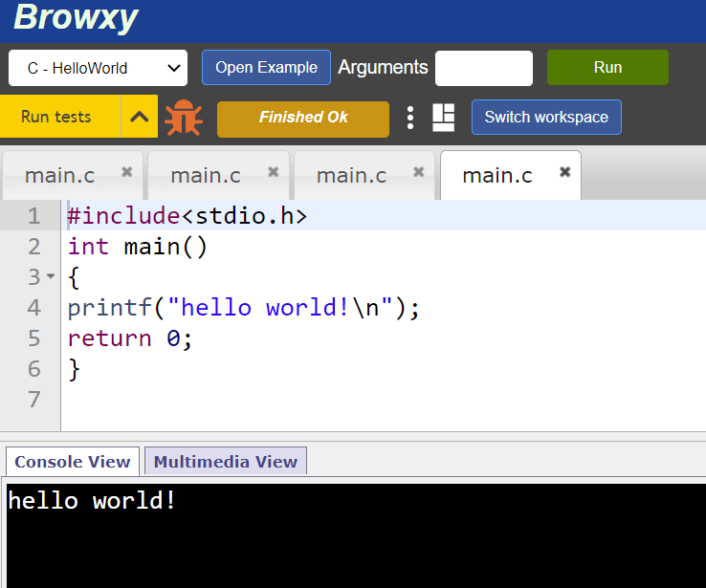This screenshot has height=588, width=706.
Task: Close the second main.c tab
Action: (x=273, y=172)
